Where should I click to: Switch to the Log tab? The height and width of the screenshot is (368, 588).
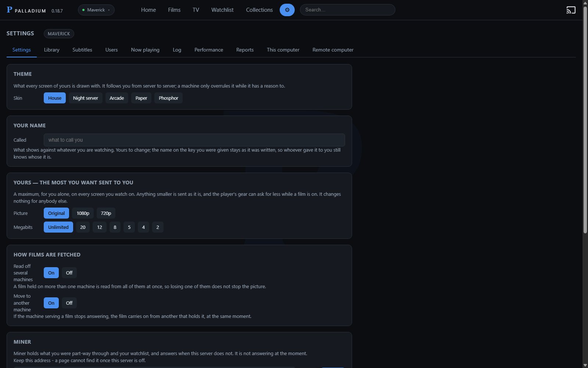[177, 50]
